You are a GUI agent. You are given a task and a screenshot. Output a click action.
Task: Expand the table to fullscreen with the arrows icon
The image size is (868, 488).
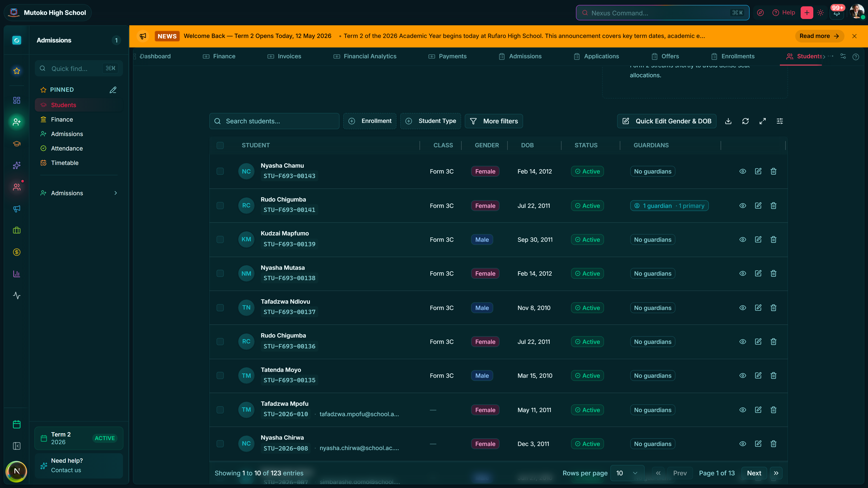point(762,121)
